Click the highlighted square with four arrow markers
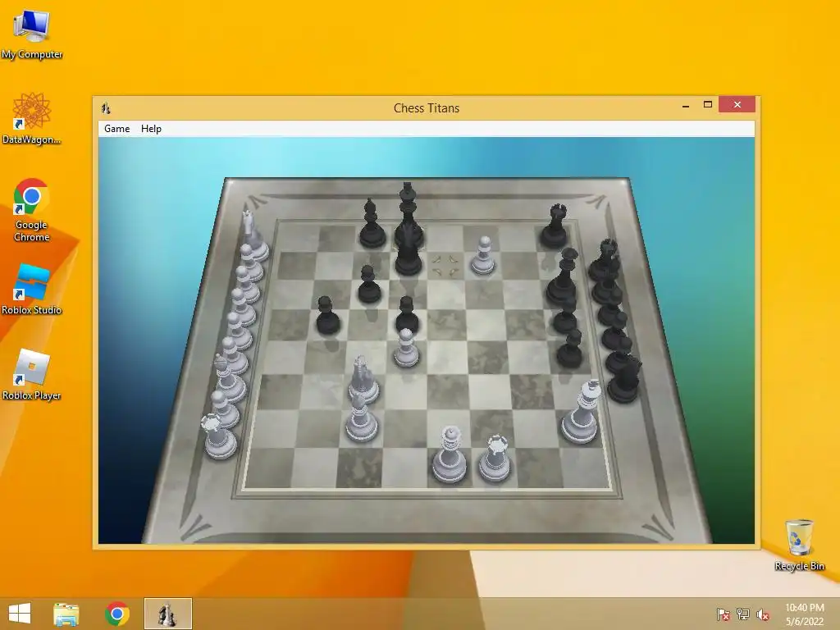Image resolution: width=840 pixels, height=630 pixels. (x=445, y=265)
